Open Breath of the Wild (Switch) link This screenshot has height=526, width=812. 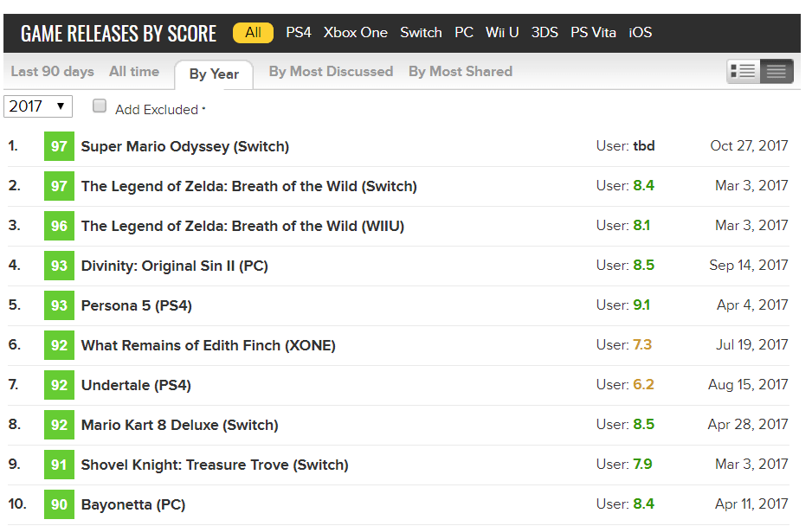(249, 186)
